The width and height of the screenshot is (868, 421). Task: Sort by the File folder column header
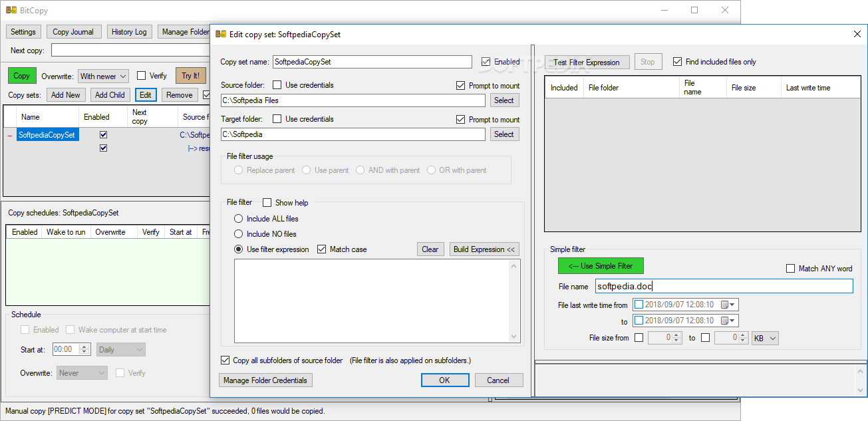[631, 88]
